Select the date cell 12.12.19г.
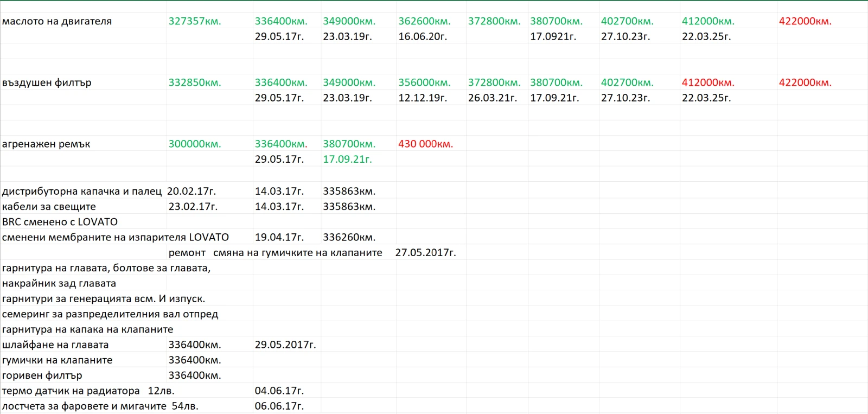 pyautogui.click(x=423, y=98)
